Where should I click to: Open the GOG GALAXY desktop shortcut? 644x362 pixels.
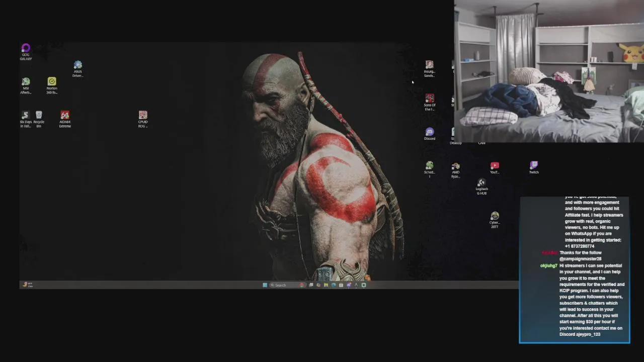pos(26,52)
